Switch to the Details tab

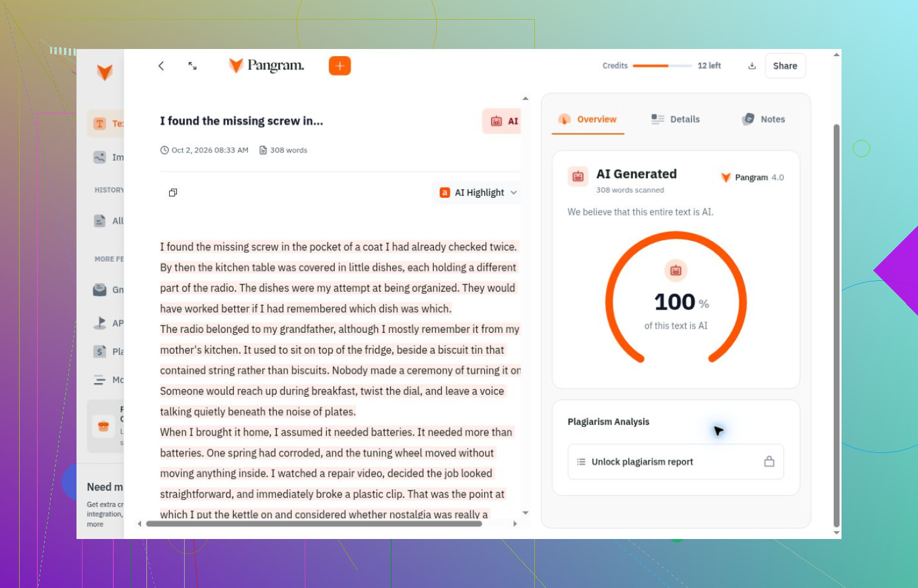[x=675, y=120]
